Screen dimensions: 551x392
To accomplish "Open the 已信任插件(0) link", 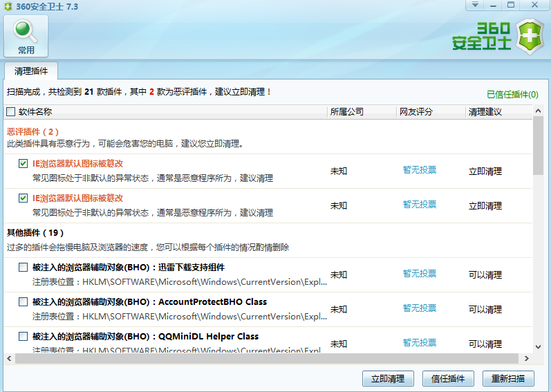I will point(512,95).
